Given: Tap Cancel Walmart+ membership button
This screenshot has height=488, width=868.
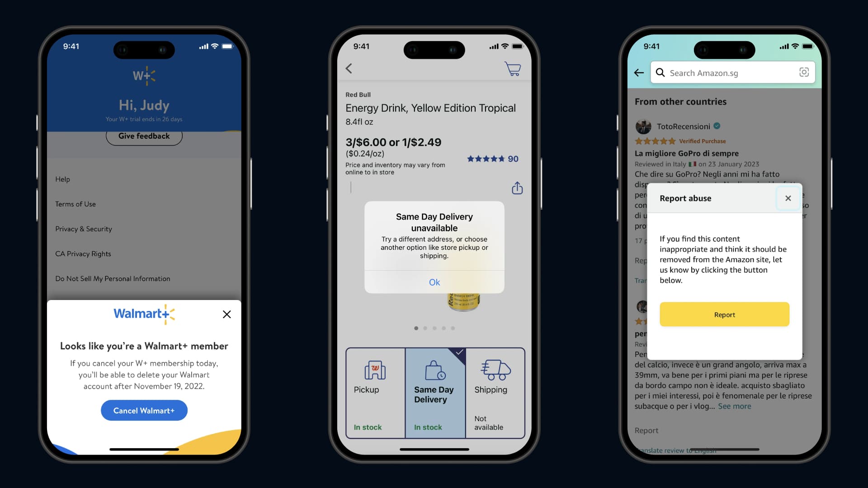Looking at the screenshot, I should [x=144, y=410].
